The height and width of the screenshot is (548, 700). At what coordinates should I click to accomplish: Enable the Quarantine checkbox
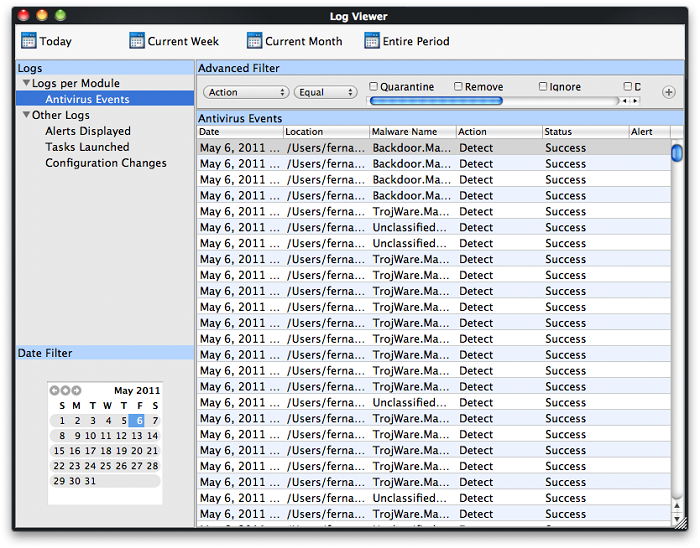tap(374, 87)
